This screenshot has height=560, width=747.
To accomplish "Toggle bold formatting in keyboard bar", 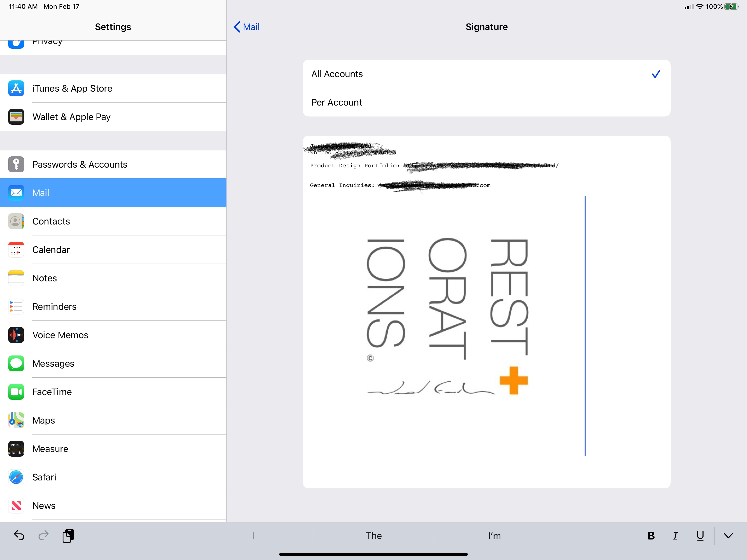I will tap(651, 536).
